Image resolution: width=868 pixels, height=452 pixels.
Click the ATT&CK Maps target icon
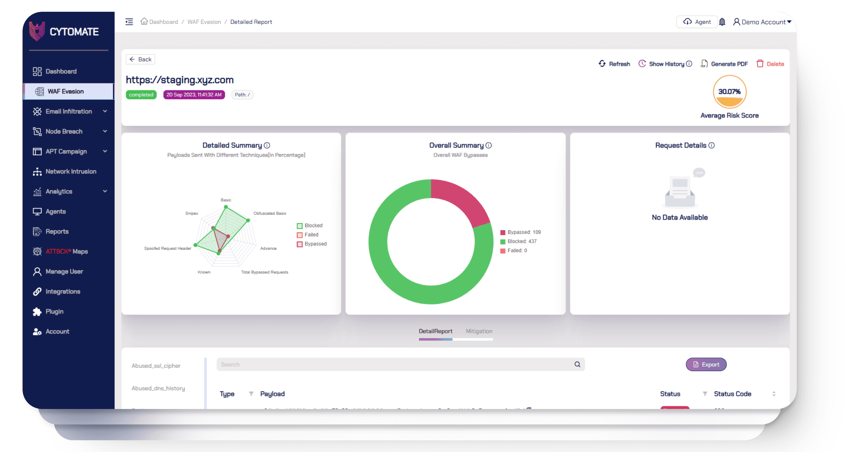coord(37,251)
